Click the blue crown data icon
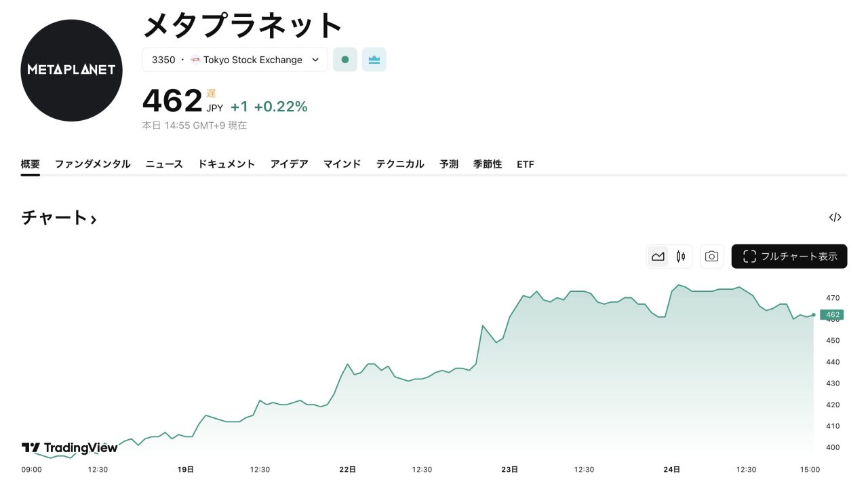The height and width of the screenshot is (486, 868). click(374, 60)
